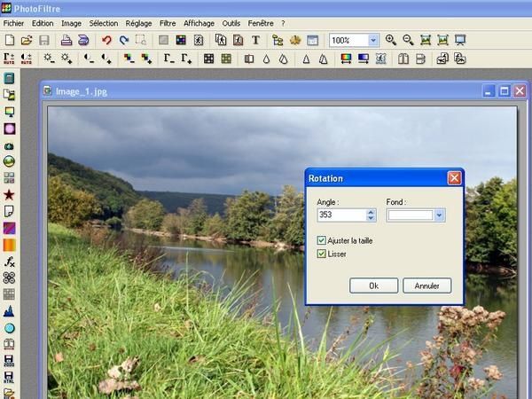Open the Fond color dropdown arrow
The width and height of the screenshot is (532, 399).
coord(440,215)
